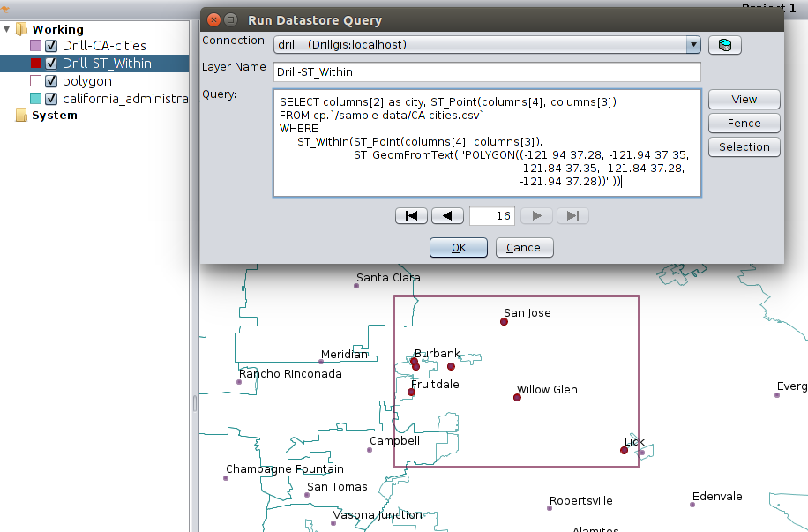This screenshot has width=808, height=532.
Task: Click the View button
Action: point(744,100)
